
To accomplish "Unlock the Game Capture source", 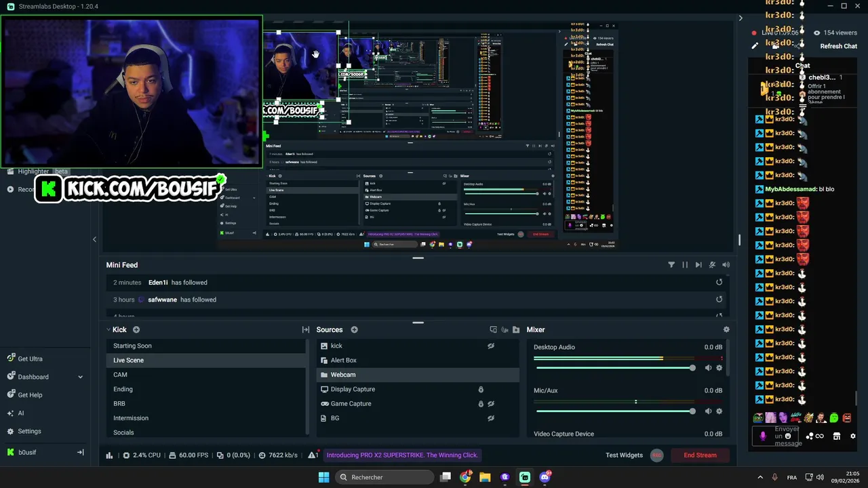I will click(x=481, y=404).
